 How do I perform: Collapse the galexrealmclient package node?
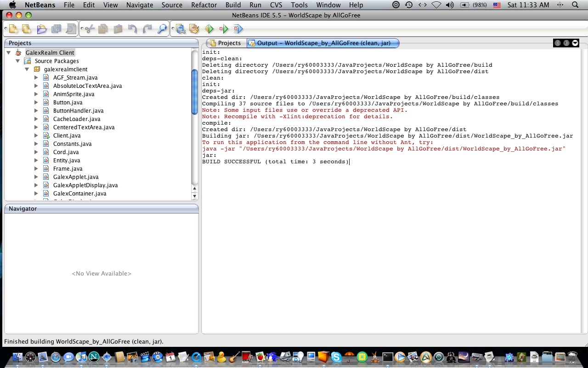point(27,69)
